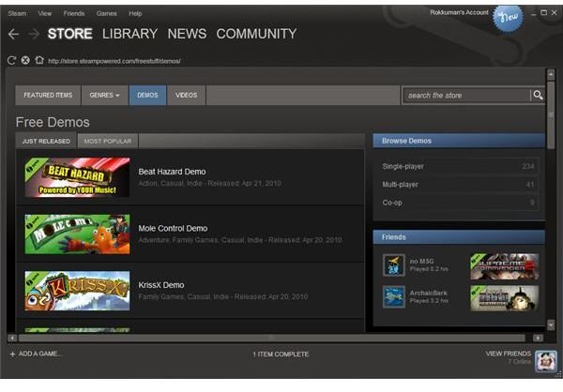Open the Beat Hazard Demo title

[x=172, y=172]
